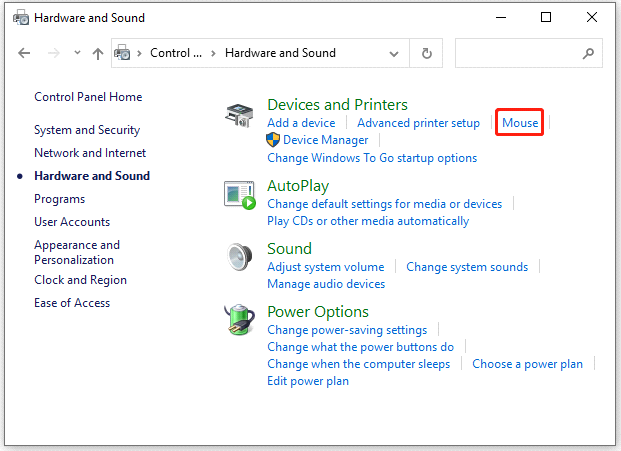Click 'Add a device' link
The height and width of the screenshot is (451, 621).
pos(301,123)
